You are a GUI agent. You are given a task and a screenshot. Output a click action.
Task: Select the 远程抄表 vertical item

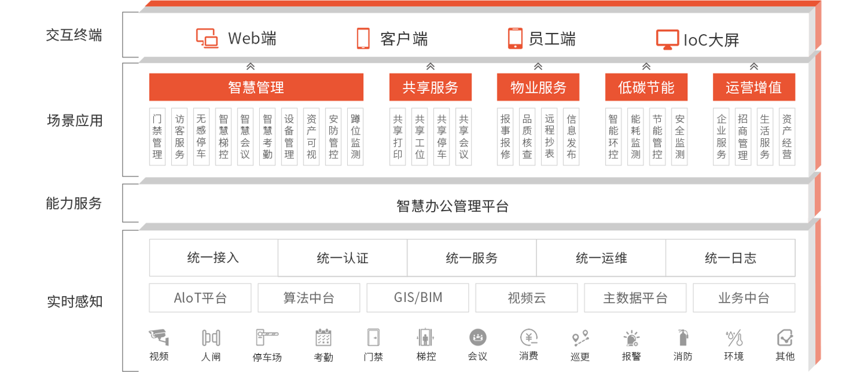tap(550, 136)
